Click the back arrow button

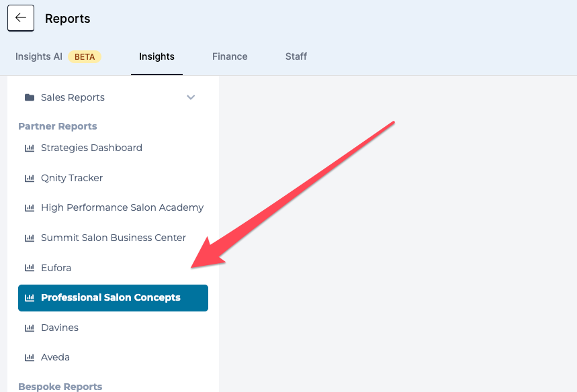pos(21,18)
